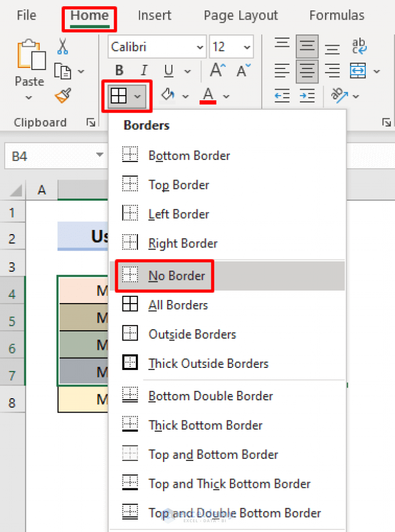Click the Copy icon

pyautogui.click(x=63, y=70)
